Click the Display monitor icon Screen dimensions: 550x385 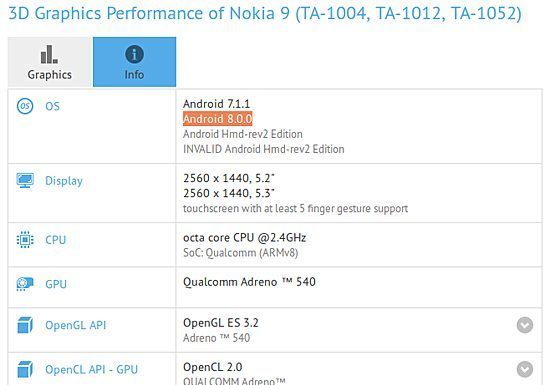(25, 181)
